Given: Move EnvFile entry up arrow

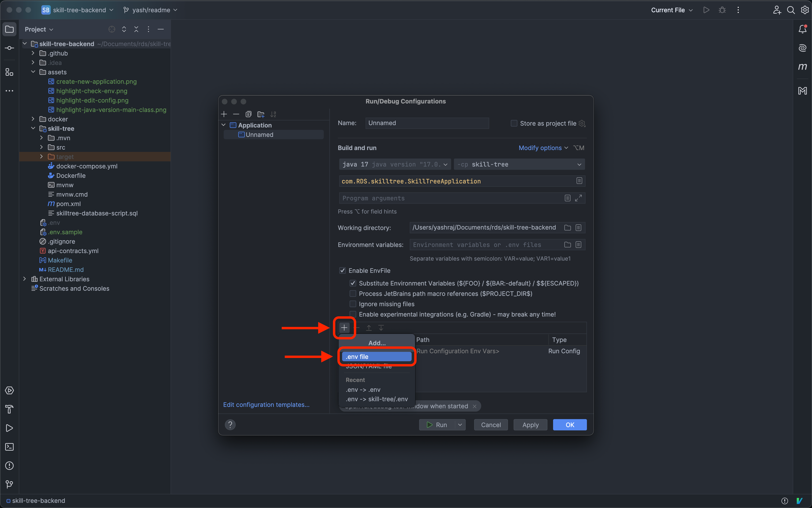Looking at the screenshot, I should coord(369,328).
